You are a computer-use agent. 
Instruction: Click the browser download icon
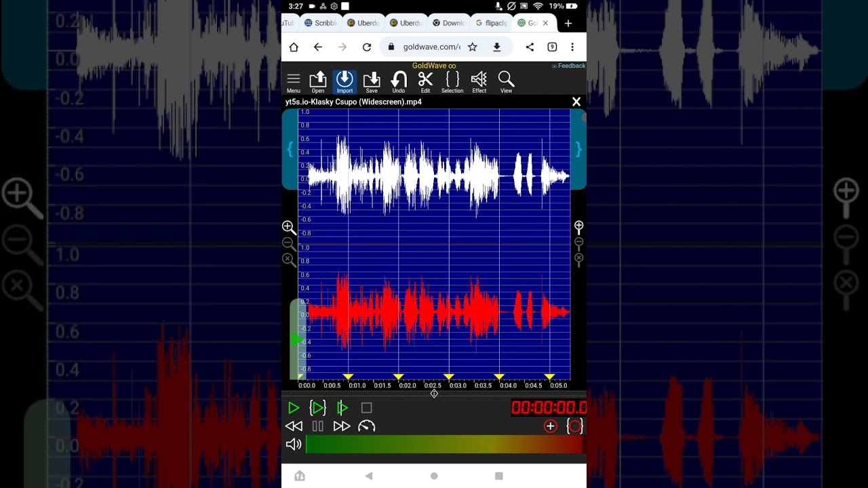497,47
